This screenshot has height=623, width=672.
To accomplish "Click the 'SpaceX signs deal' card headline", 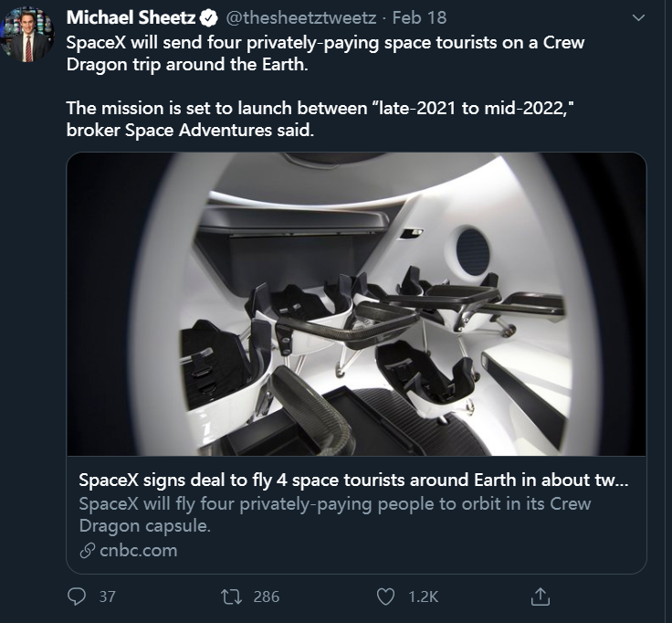I will tap(353, 479).
